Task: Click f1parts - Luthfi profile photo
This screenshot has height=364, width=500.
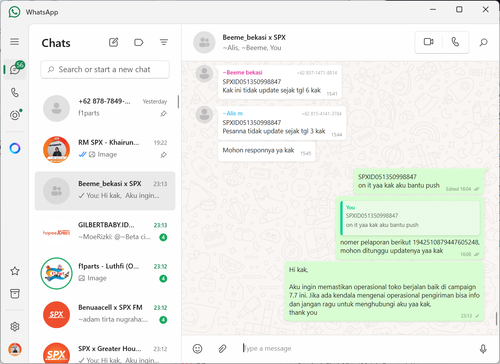Action: [56, 273]
